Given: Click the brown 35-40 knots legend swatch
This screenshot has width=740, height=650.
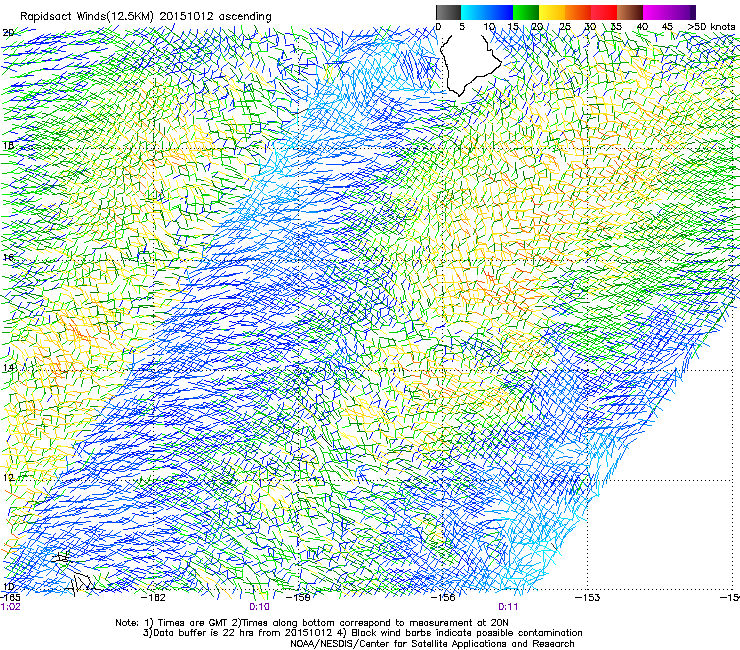Looking at the screenshot, I should 630,12.
